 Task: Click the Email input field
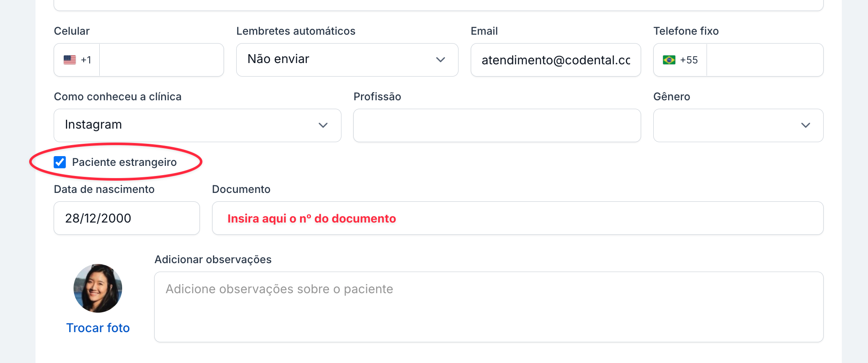pyautogui.click(x=555, y=60)
